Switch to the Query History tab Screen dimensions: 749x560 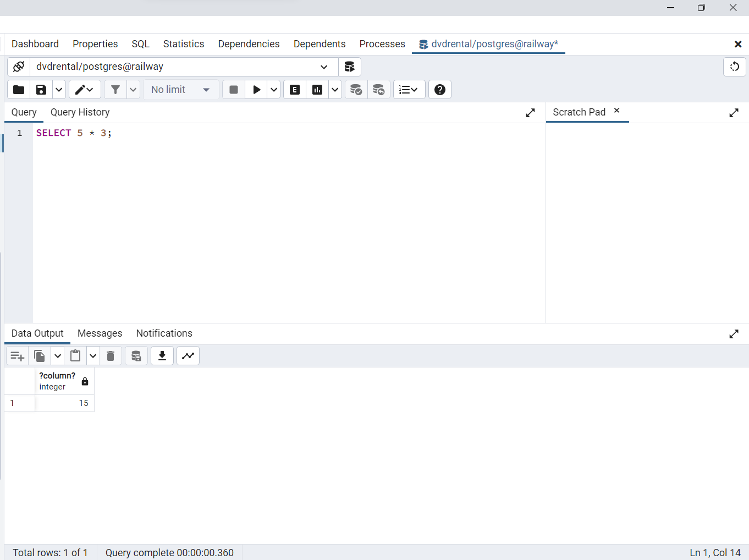[80, 112]
